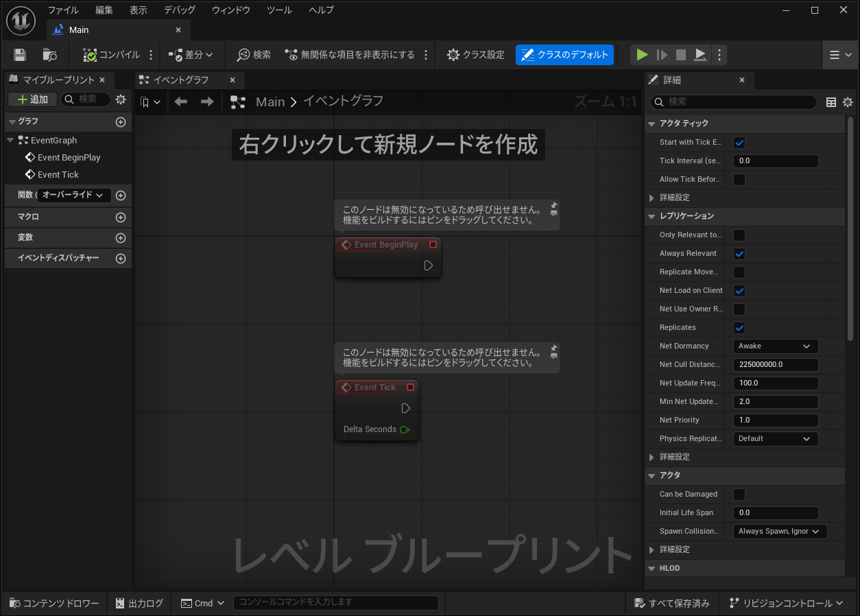Check Can be Damaged checkbox
Screen dimensions: 860x616
pos(739,495)
